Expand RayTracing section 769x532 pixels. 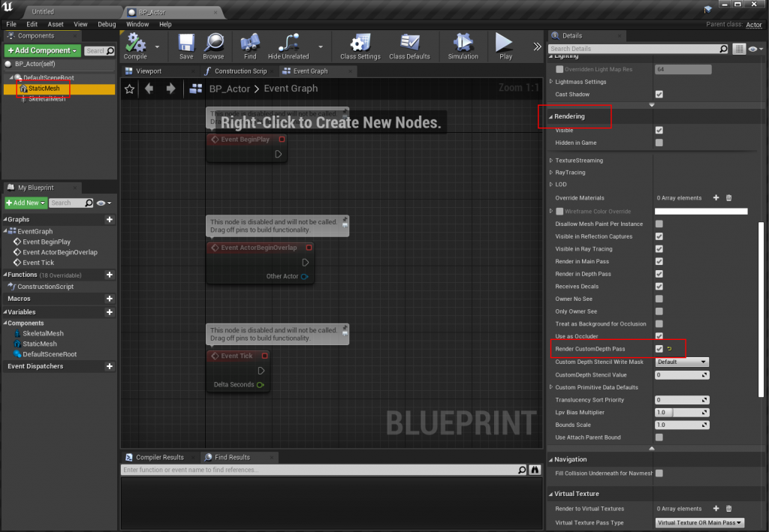(x=551, y=173)
